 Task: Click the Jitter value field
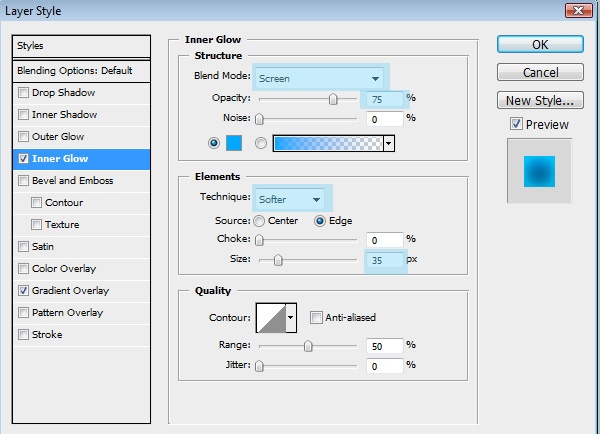384,366
